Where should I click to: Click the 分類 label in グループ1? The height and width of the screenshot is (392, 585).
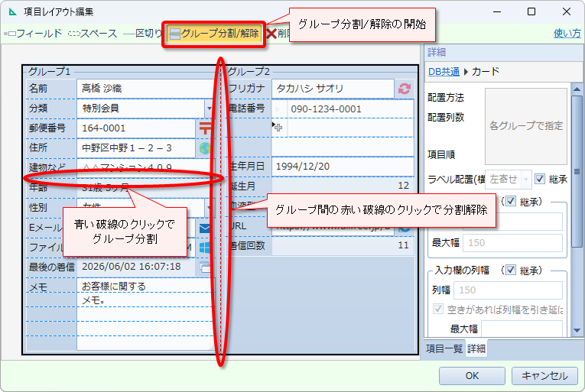(x=38, y=109)
